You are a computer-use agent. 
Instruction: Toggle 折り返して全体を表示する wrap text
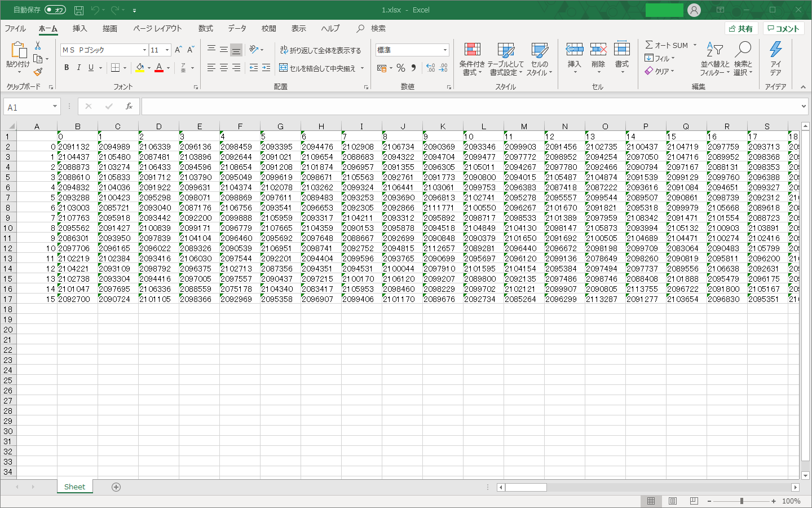point(320,50)
